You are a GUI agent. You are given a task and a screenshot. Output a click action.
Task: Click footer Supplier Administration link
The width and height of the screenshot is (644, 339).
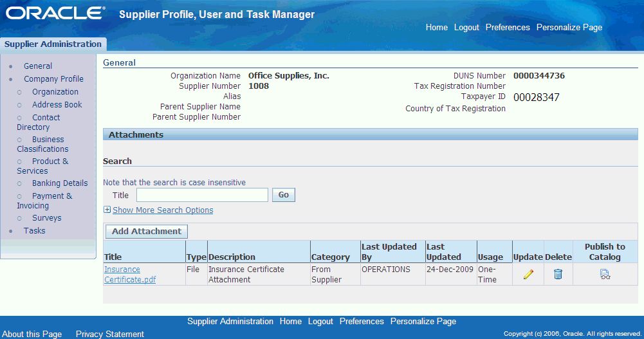(230, 322)
